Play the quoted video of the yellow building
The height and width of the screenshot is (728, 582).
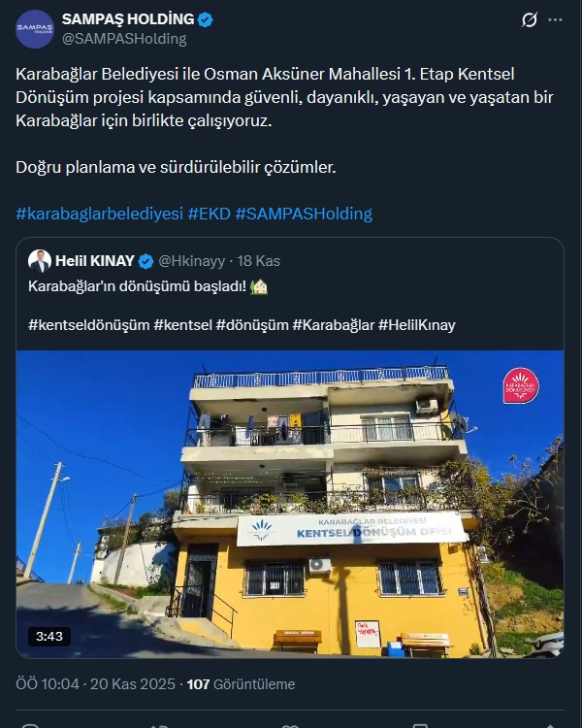click(x=290, y=504)
